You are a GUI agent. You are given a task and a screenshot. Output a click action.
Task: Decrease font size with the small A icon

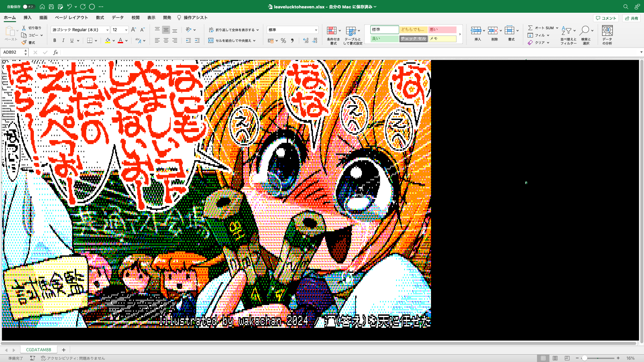[142, 30]
